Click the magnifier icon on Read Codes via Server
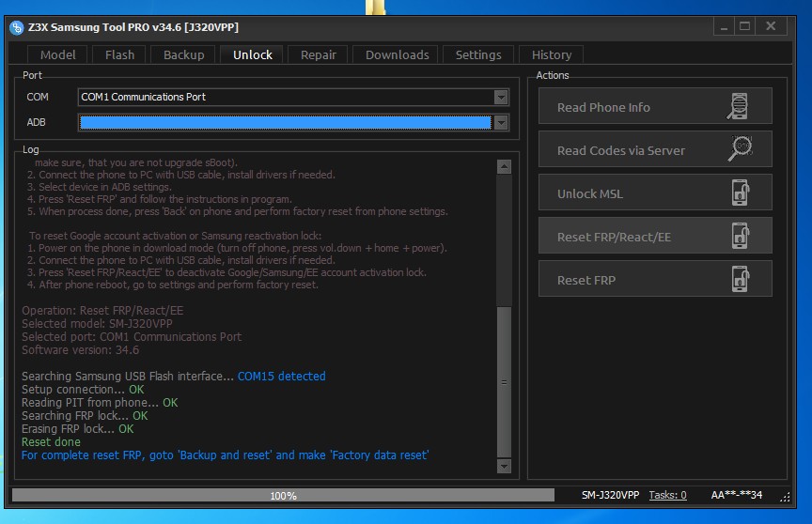This screenshot has width=812, height=524. (x=741, y=149)
